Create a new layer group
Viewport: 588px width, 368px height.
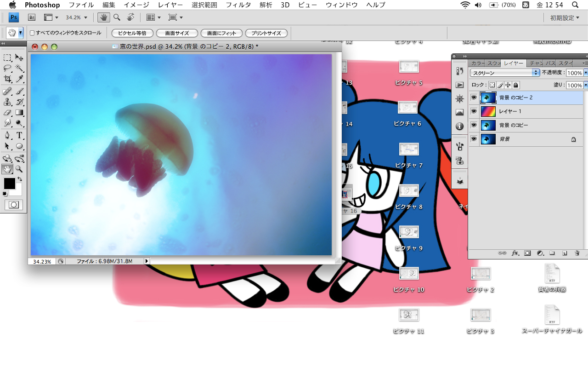coord(552,253)
